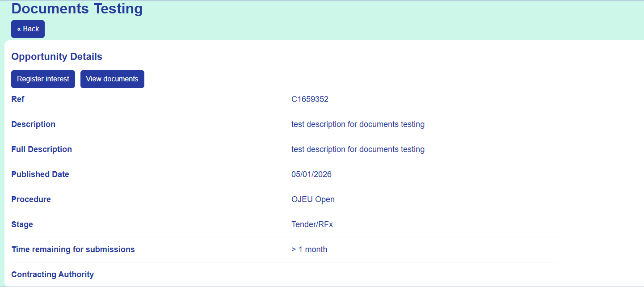Click the value text in the Description row
Image resolution: width=644 pixels, height=287 pixels.
[358, 124]
